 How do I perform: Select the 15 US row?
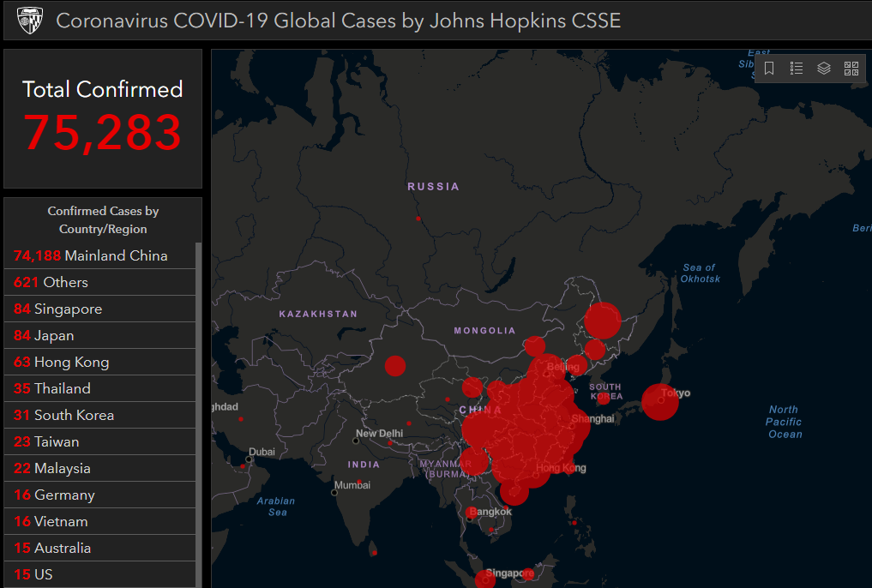coord(99,574)
